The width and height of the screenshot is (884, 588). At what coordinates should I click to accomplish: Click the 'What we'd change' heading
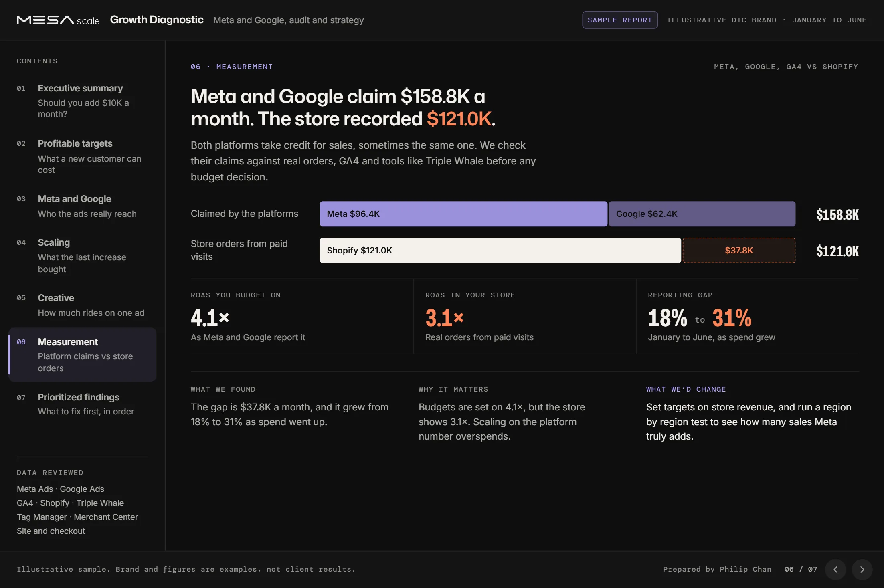tap(686, 389)
